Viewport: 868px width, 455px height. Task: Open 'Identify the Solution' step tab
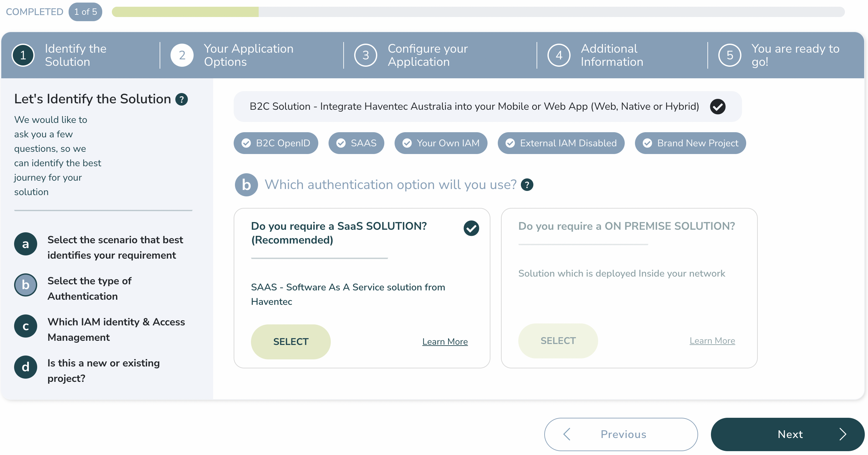[75, 55]
